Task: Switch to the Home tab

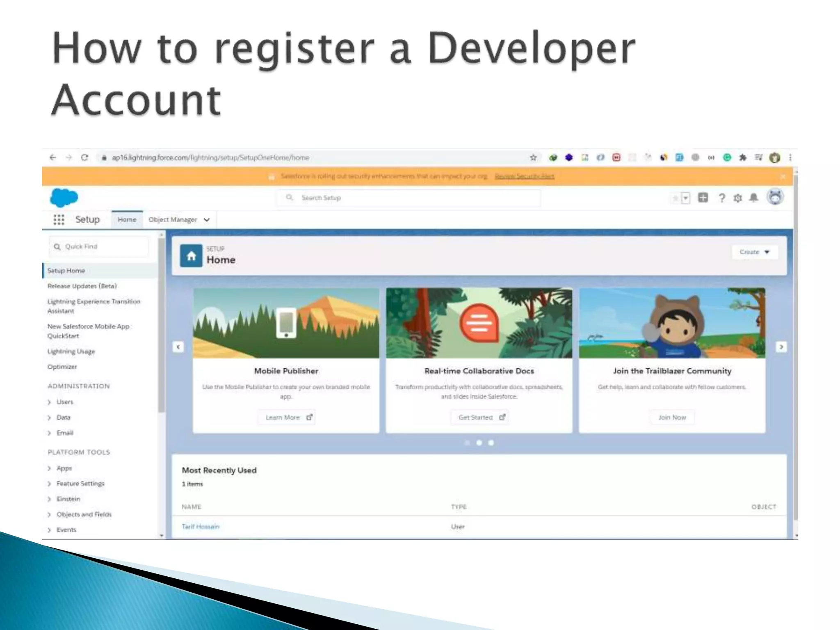Action: (127, 220)
